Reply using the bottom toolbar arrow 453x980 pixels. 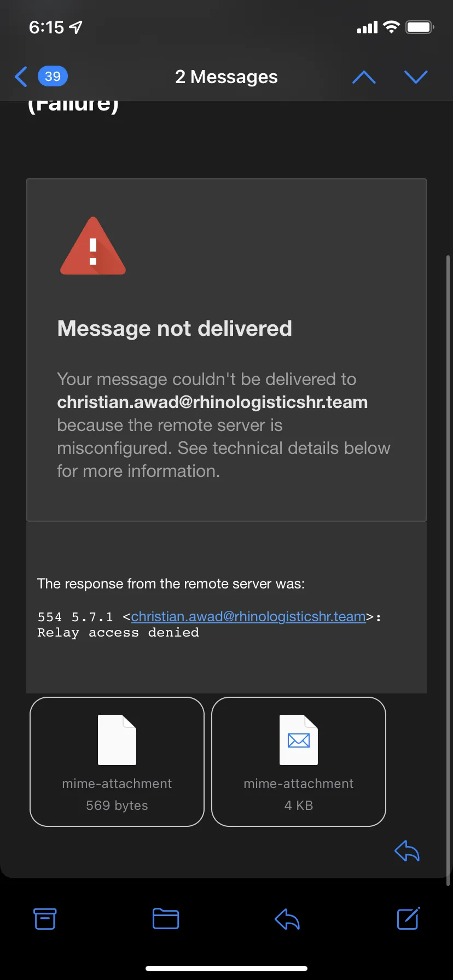pyautogui.click(x=287, y=919)
